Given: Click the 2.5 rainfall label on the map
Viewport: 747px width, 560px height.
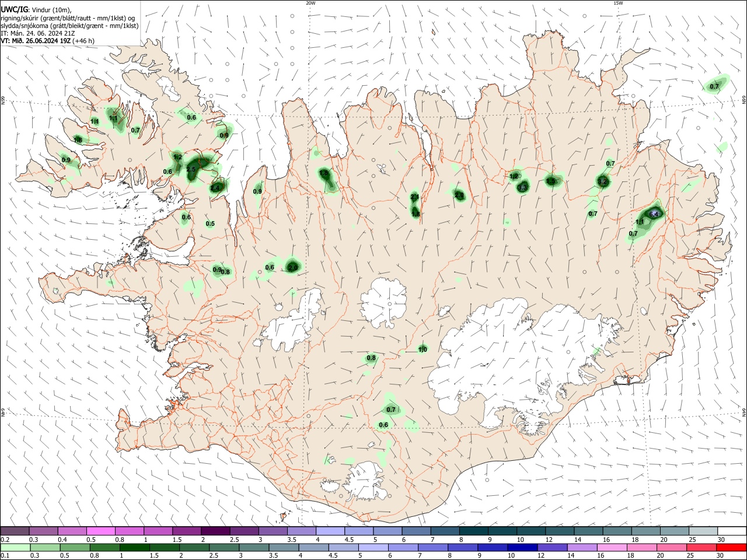Looking at the screenshot, I should click(191, 169).
